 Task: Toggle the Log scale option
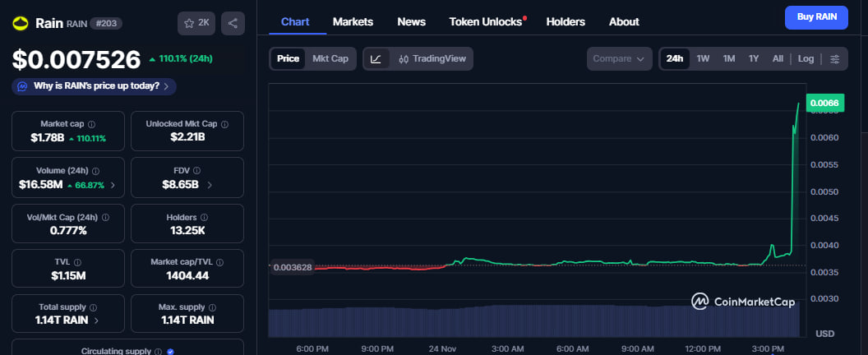[806, 58]
